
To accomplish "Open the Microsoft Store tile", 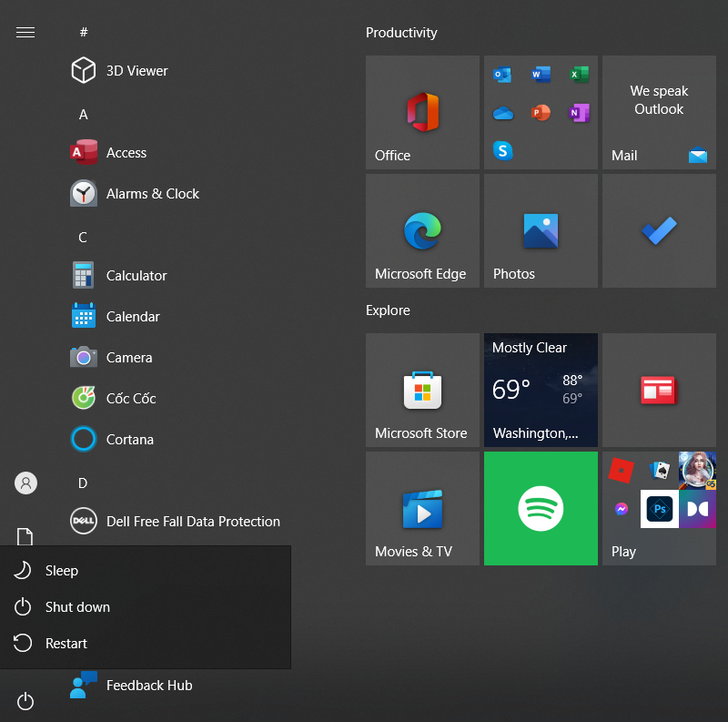I will (422, 390).
